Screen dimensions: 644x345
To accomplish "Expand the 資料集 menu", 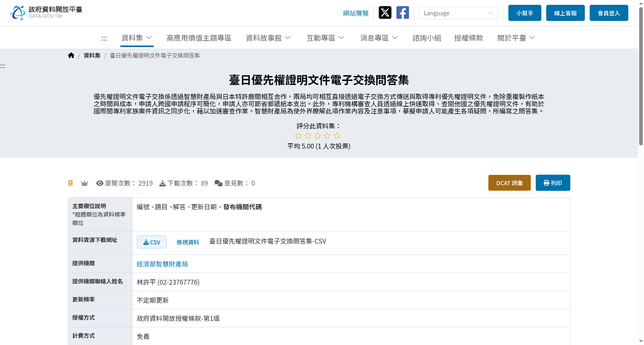I will coord(137,38).
